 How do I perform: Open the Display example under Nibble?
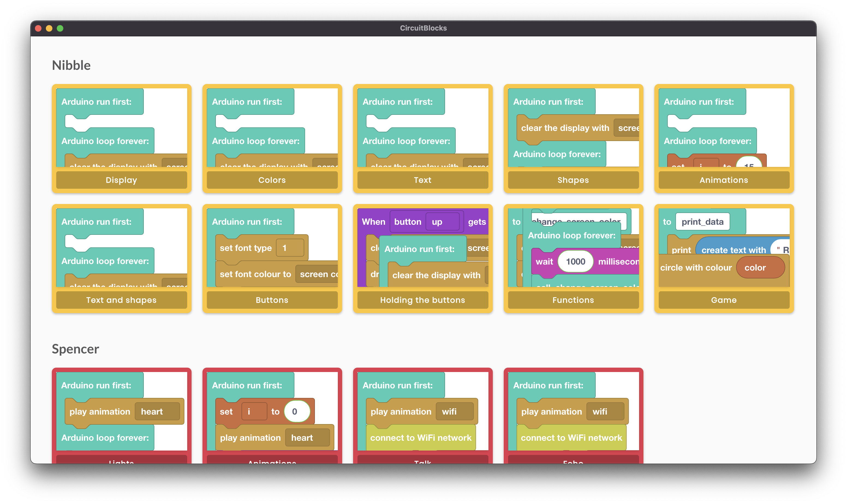pyautogui.click(x=121, y=180)
